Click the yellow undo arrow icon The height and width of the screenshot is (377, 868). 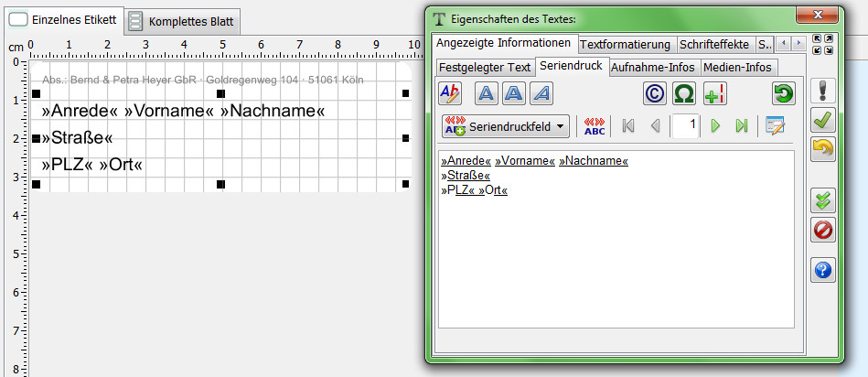point(823,149)
